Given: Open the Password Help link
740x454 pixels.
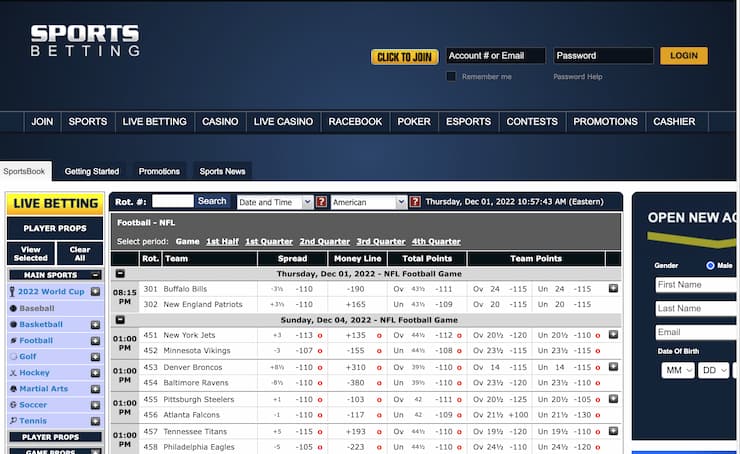Looking at the screenshot, I should 578,76.
